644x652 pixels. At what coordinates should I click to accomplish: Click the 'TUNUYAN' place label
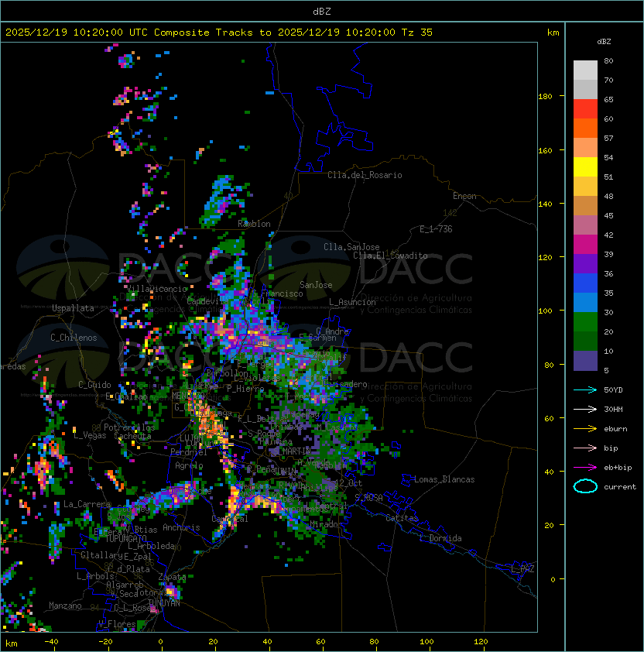(164, 603)
